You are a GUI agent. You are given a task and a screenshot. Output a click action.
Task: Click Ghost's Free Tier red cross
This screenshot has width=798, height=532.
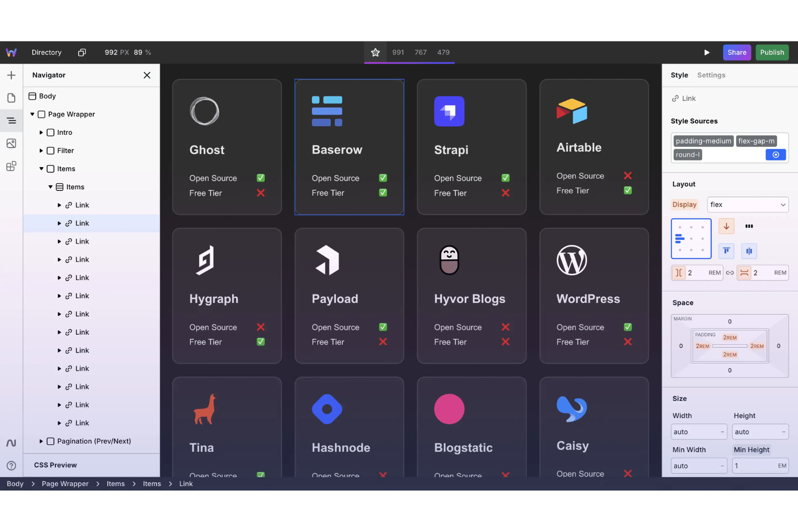tap(260, 193)
